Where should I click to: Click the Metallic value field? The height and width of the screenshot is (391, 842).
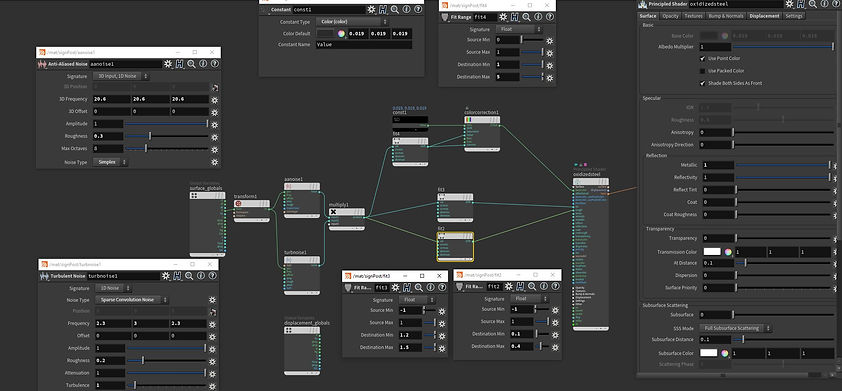coord(717,165)
